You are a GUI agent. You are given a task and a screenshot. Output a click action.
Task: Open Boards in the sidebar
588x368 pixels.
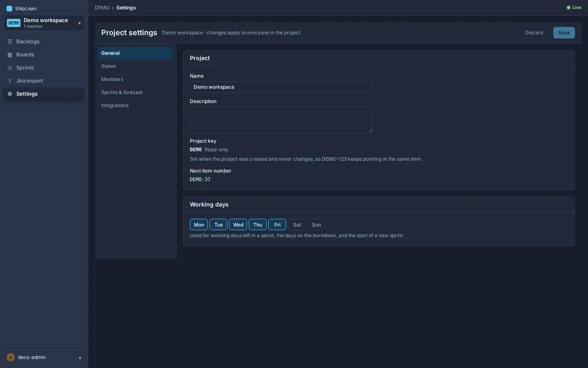click(44, 55)
